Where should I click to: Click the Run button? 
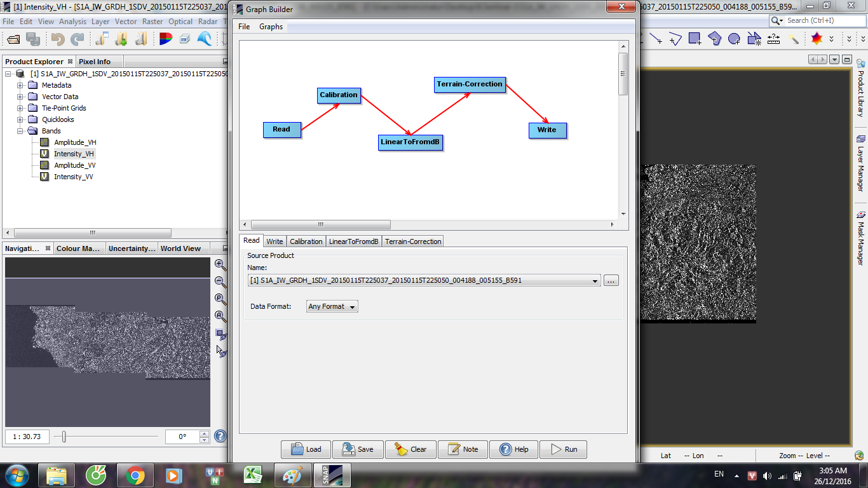(563, 449)
